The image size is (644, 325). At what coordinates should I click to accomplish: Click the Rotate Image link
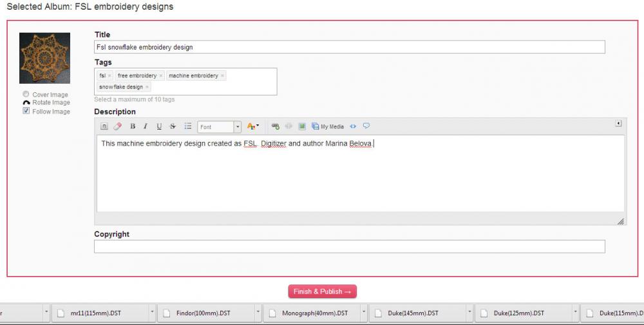[51, 103]
